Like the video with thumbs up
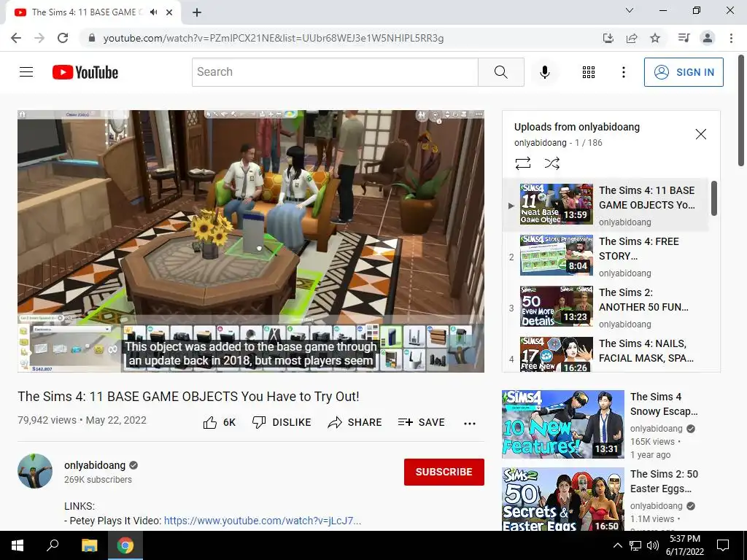The height and width of the screenshot is (560, 747). [x=219, y=422]
